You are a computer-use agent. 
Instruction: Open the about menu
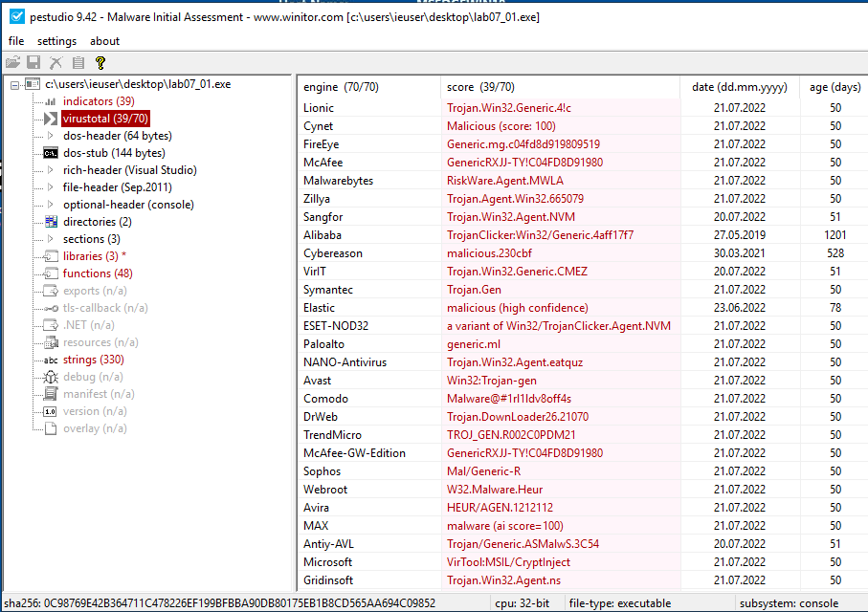pos(104,41)
